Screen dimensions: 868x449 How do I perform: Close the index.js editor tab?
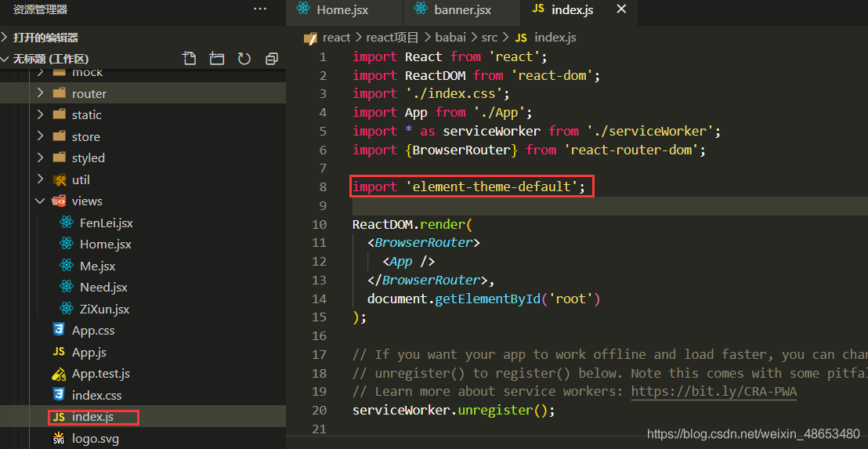click(621, 9)
